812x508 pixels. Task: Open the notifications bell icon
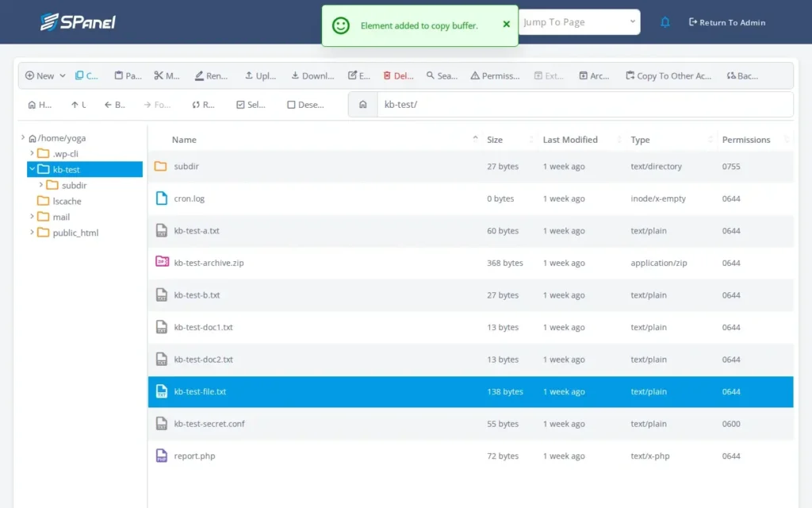click(665, 22)
